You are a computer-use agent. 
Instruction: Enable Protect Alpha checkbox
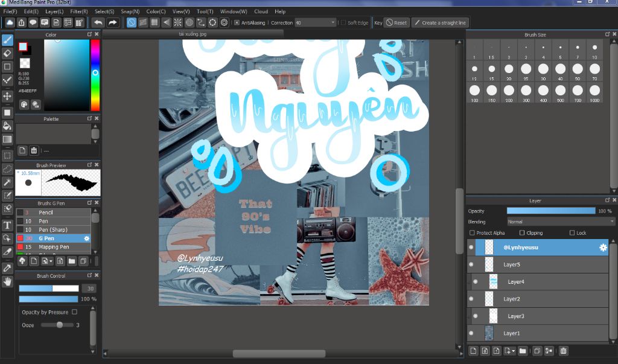pos(472,233)
